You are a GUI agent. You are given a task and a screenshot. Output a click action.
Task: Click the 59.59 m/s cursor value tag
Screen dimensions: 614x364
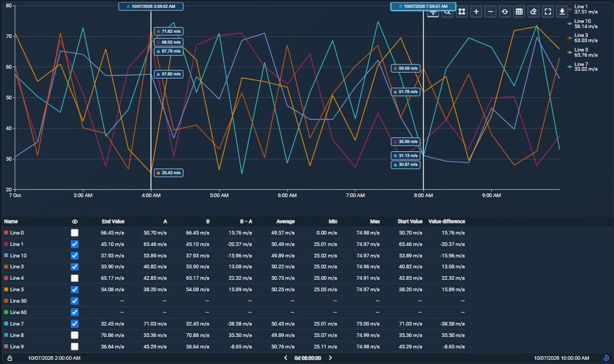click(x=406, y=68)
